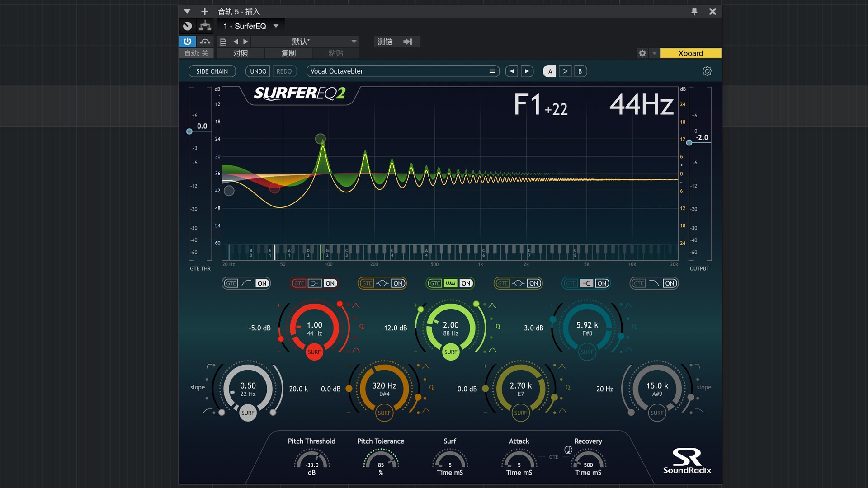This screenshot has width=868, height=488.
Task: Expand the 1 - SurferEQ plugin dropdown
Action: pos(276,26)
